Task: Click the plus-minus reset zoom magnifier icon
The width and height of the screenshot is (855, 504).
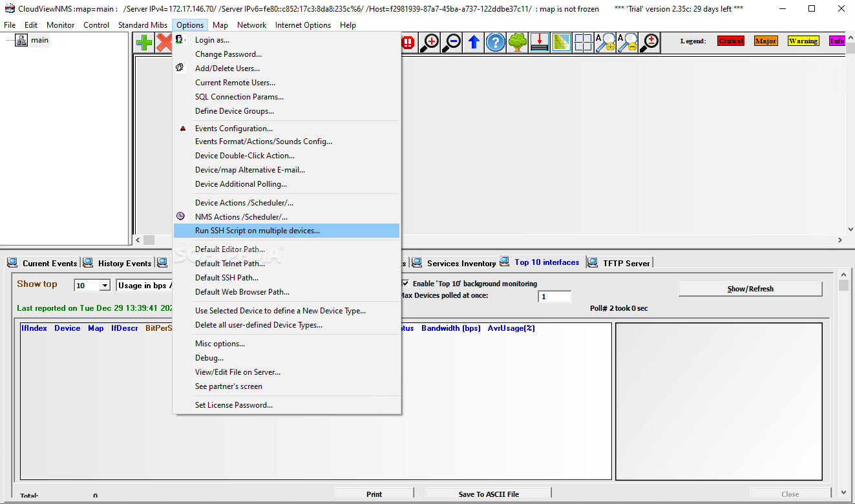Action: [x=649, y=43]
